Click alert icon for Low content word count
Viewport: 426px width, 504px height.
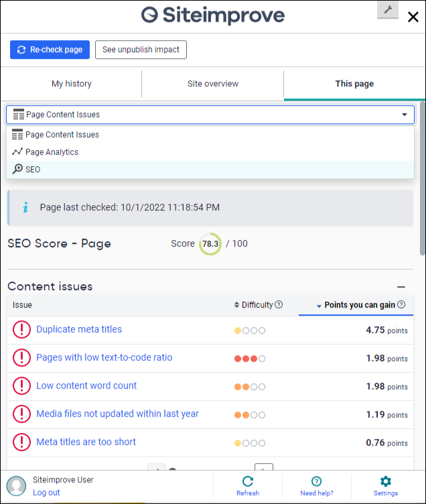click(21, 386)
